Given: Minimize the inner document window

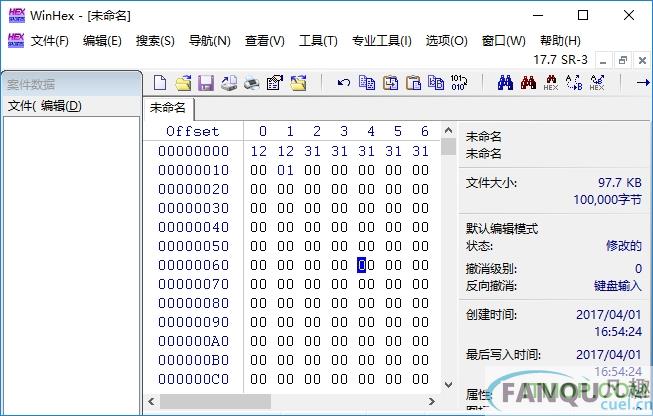Looking at the screenshot, I should click(x=603, y=61).
